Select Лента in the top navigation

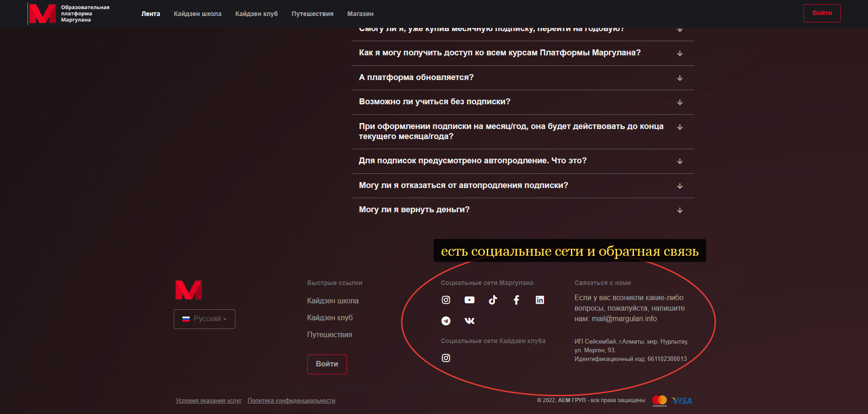150,14
